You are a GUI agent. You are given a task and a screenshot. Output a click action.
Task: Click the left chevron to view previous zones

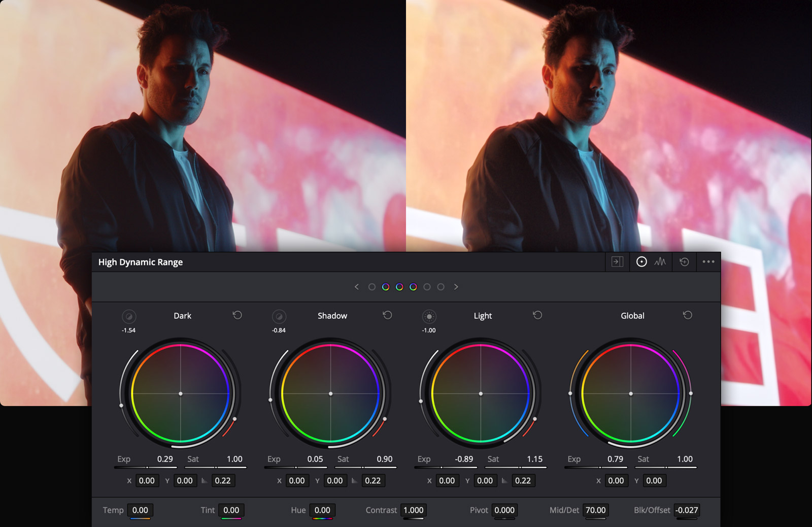[356, 286]
